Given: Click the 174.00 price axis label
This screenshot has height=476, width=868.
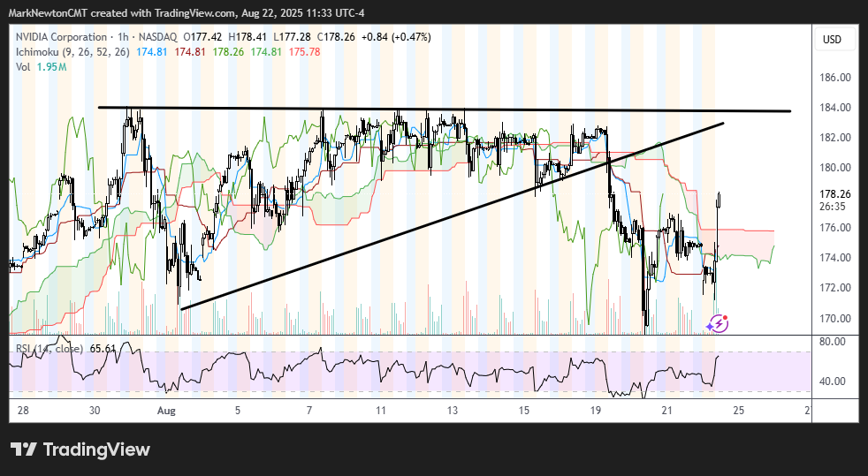Looking at the screenshot, I should [835, 258].
